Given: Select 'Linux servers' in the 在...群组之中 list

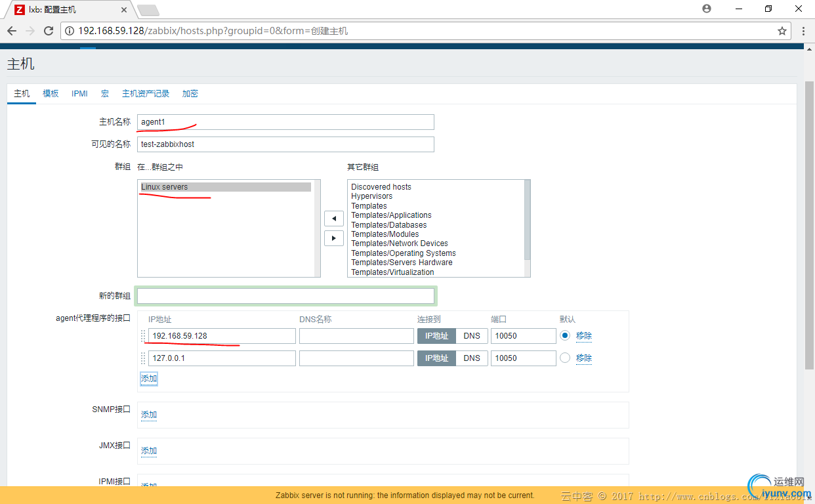Looking at the screenshot, I should pyautogui.click(x=226, y=187).
